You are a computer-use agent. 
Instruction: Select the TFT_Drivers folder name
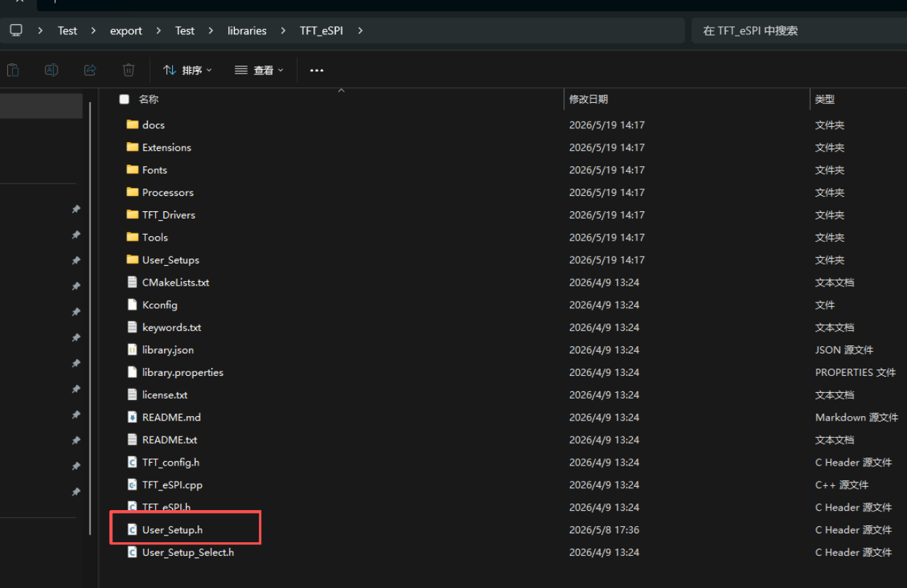(168, 215)
